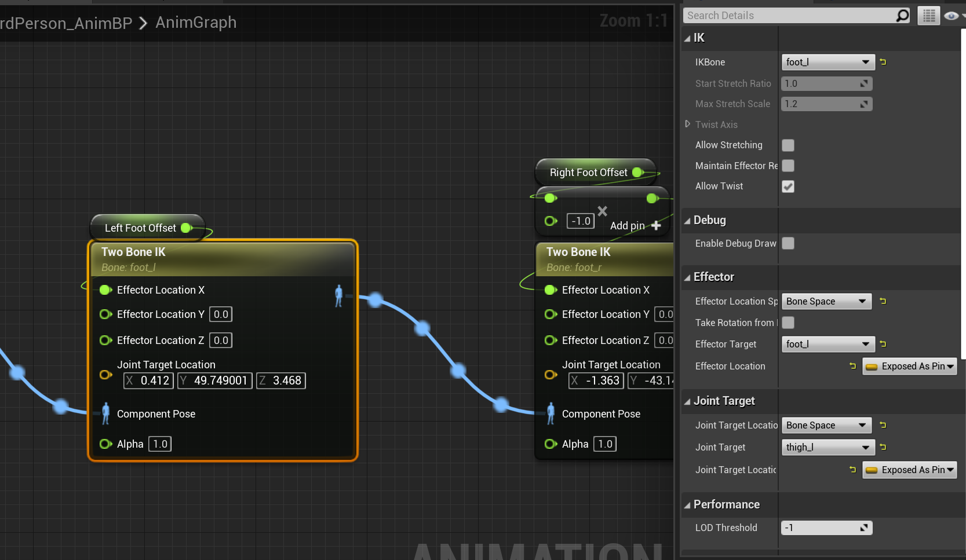The width and height of the screenshot is (966, 560).
Task: Click Effector Location Y pin on foot_l node
Action: pyautogui.click(x=105, y=314)
